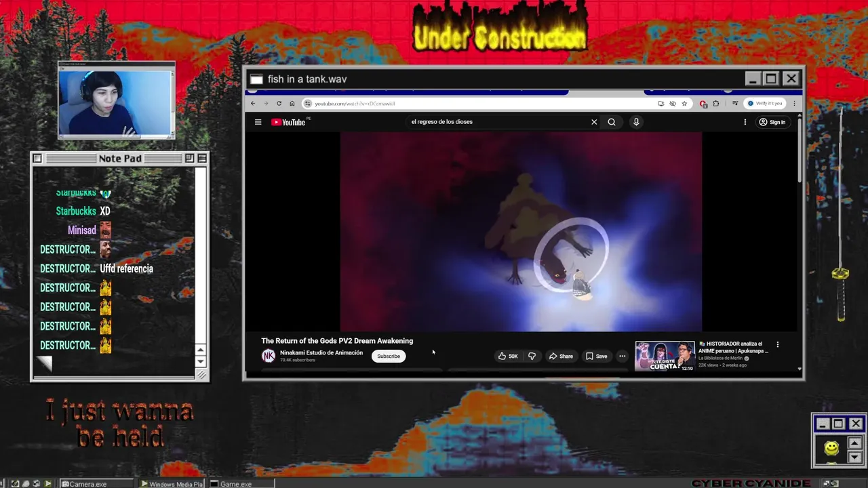
Task: Open the browser extensions puzzle icon
Action: 715,104
